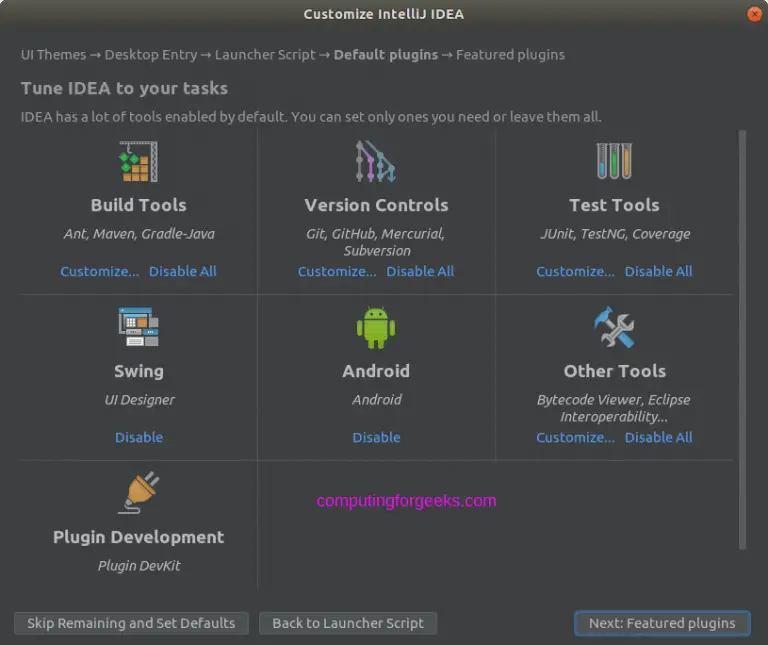
Task: Open Customize for Build Tools
Action: (99, 271)
